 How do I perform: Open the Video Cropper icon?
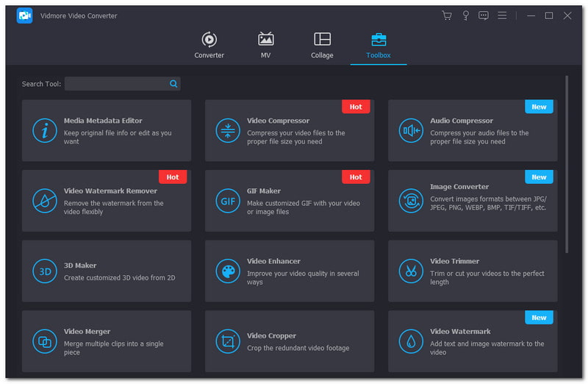[228, 341]
